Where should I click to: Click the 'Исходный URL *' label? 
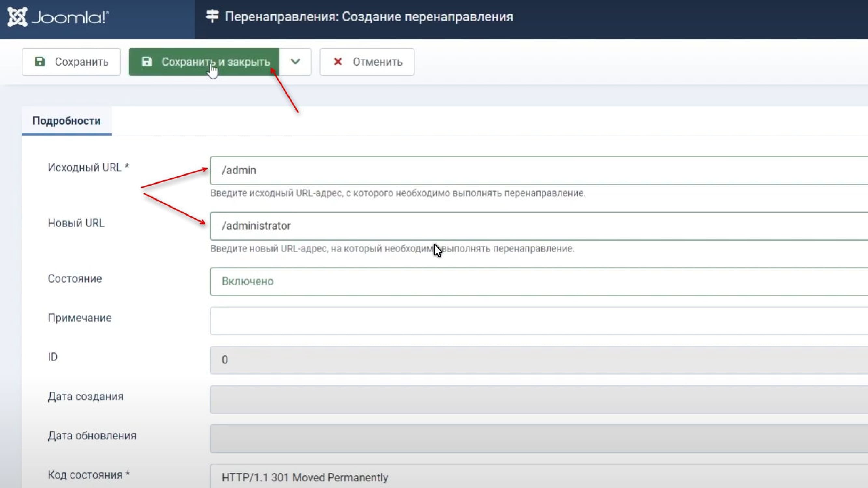point(88,167)
